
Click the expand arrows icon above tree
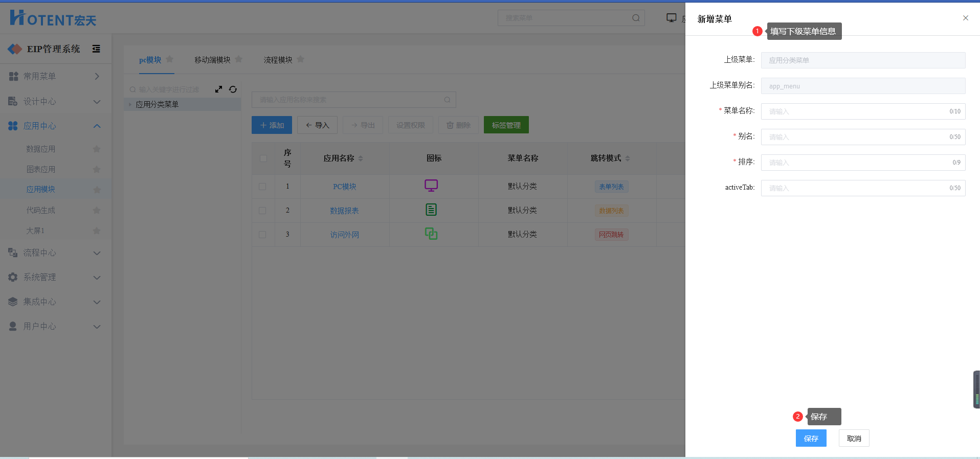pos(218,89)
